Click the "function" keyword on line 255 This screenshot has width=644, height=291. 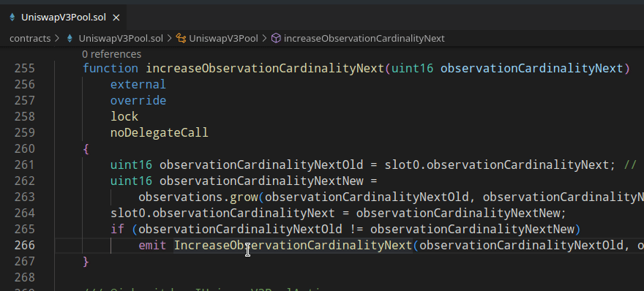(x=111, y=68)
